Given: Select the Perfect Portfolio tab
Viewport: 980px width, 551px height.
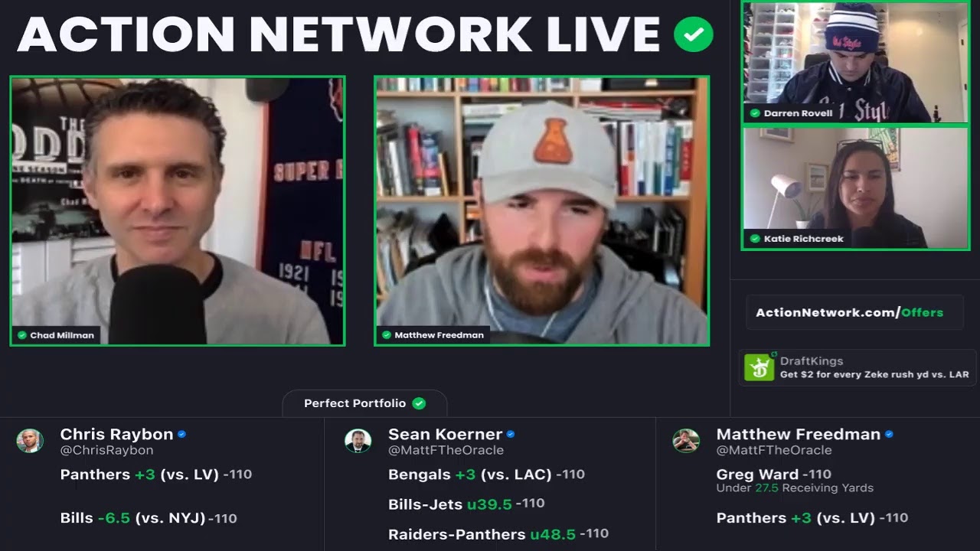Looking at the screenshot, I should 364,403.
